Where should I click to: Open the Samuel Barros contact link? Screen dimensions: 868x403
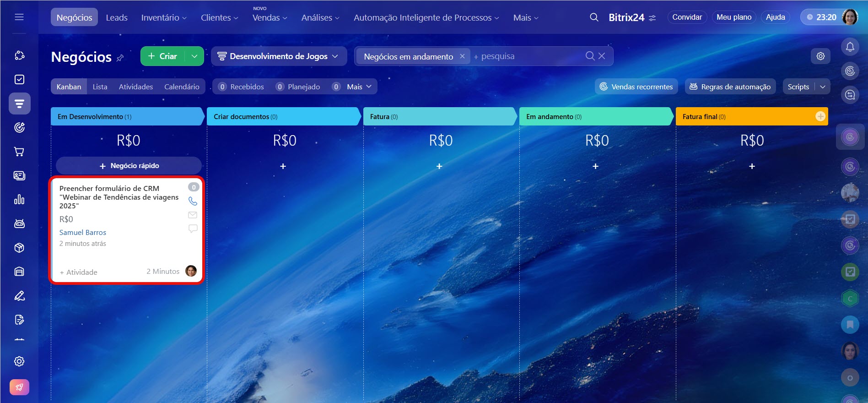[83, 233]
